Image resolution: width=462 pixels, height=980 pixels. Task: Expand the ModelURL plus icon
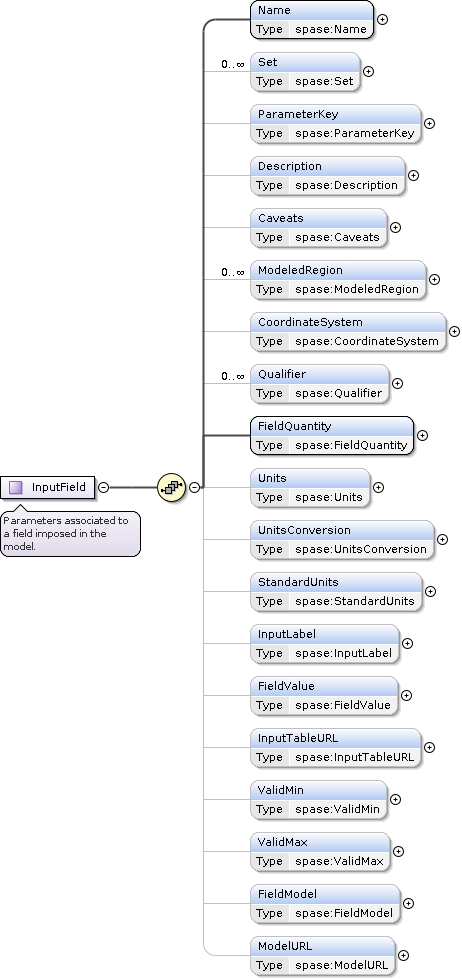point(403,955)
